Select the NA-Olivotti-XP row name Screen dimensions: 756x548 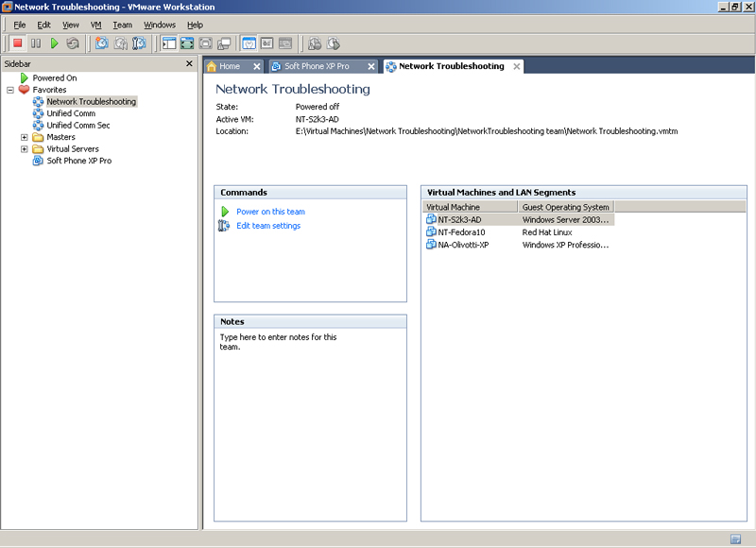click(463, 245)
